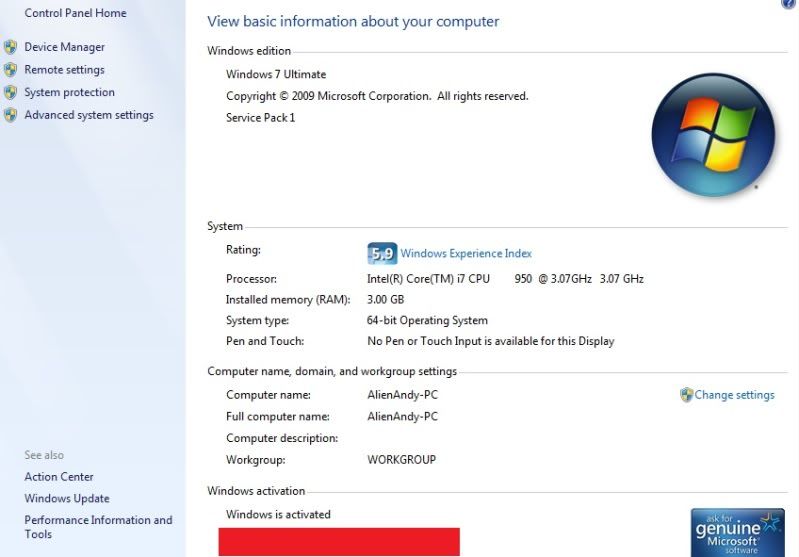Click the shield icon beside Remote settings
Image resolution: width=799 pixels, height=557 pixels.
[x=10, y=70]
